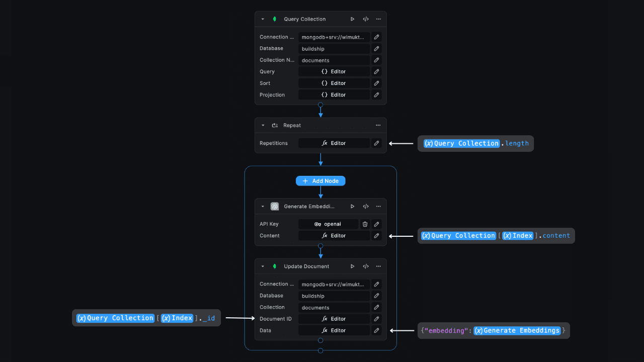This screenshot has height=362, width=644.
Task: Click the loop icon on Repeat node
Action: tap(274, 125)
